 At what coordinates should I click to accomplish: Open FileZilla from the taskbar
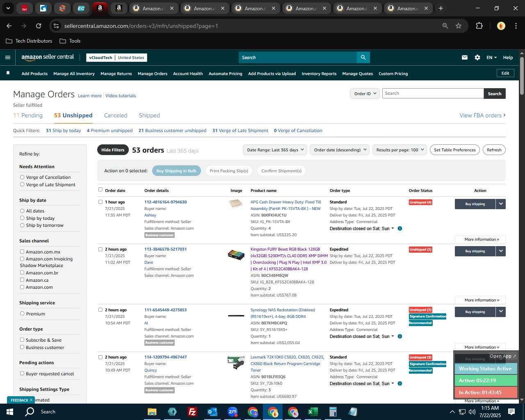(192, 412)
